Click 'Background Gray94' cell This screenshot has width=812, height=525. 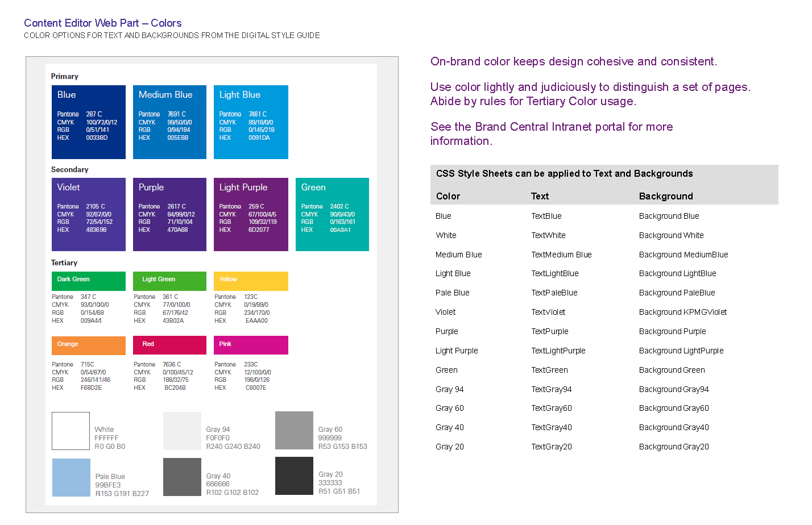pyautogui.click(x=674, y=390)
